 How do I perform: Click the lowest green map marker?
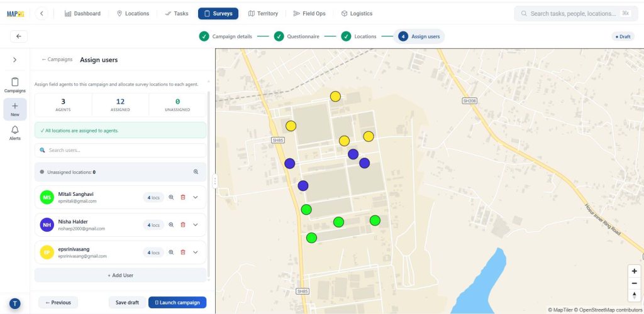tap(312, 238)
